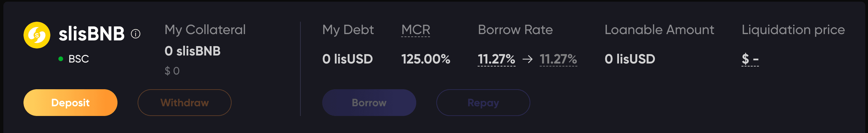Image resolution: width=868 pixels, height=133 pixels.
Task: Click the current 11.27% borrow rate
Action: (x=496, y=59)
